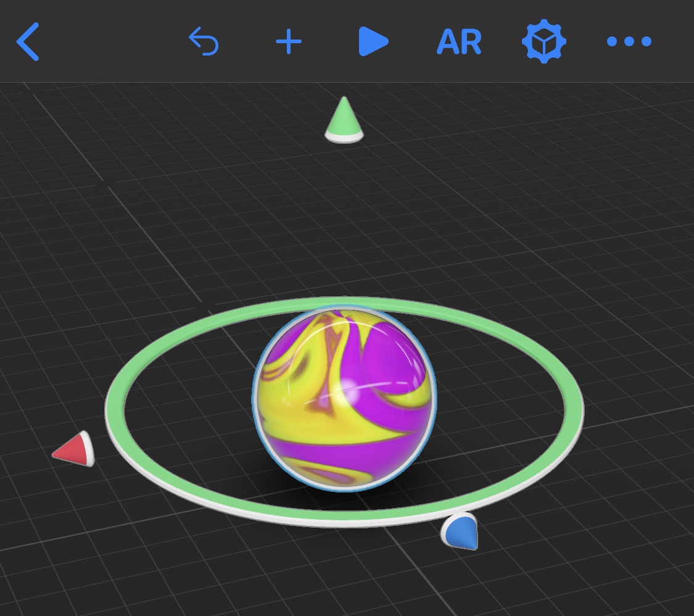This screenshot has width=694, height=616.
Task: Undo the last action
Action: tap(204, 41)
